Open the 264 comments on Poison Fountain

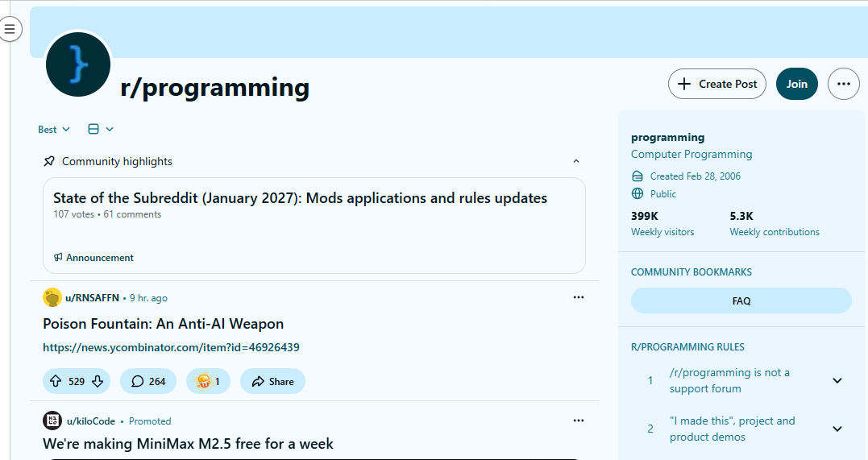(x=148, y=381)
